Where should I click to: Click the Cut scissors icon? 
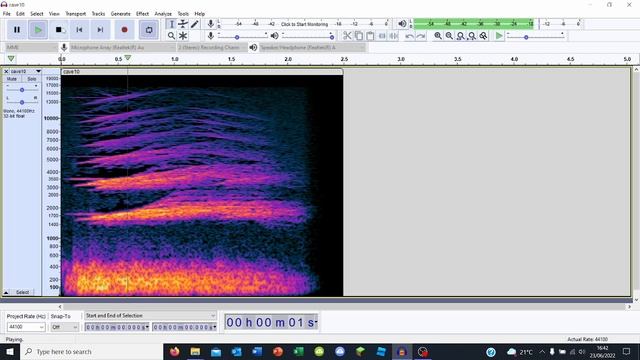coord(347,36)
